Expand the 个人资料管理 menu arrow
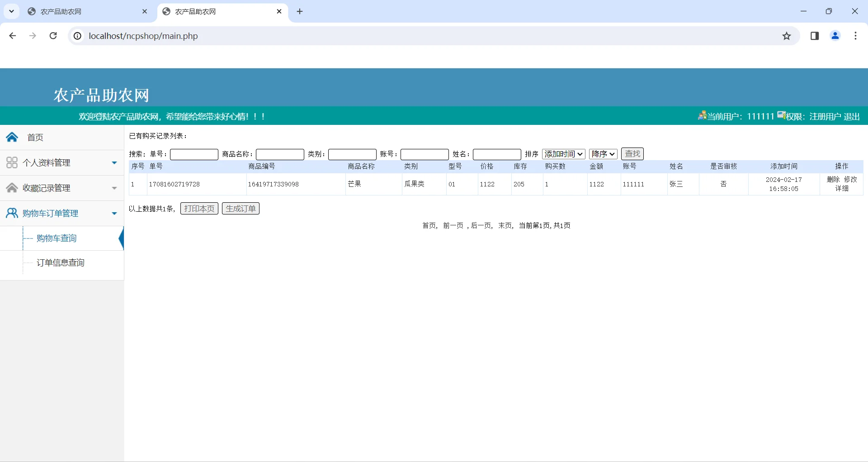The width and height of the screenshot is (868, 462). 114,163
